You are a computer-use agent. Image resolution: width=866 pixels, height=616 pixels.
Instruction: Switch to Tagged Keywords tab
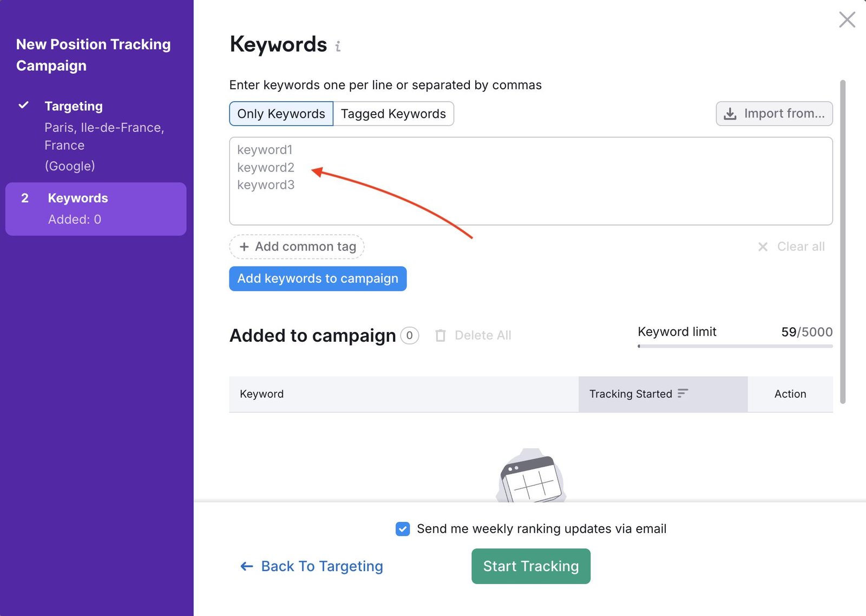[x=393, y=114]
